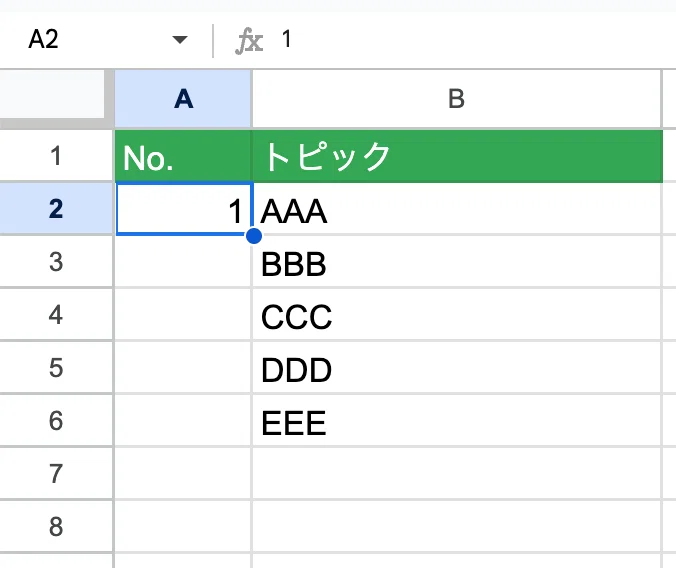The image size is (676, 568).
Task: Select the DDD cell
Action: 457,368
